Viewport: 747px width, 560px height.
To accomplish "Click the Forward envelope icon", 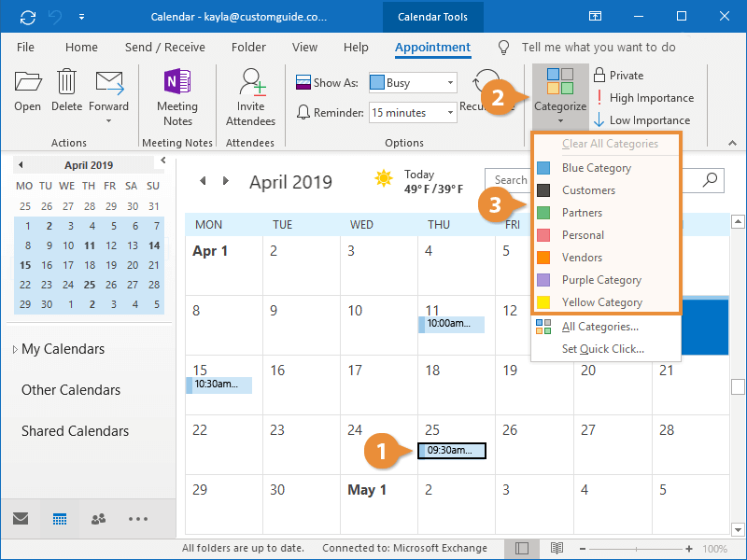I will (x=109, y=82).
